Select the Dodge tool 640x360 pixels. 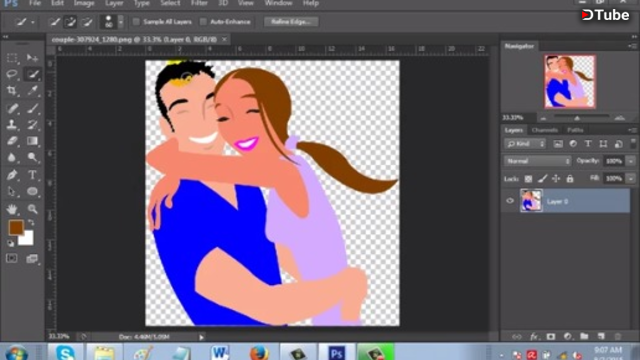tap(32, 157)
